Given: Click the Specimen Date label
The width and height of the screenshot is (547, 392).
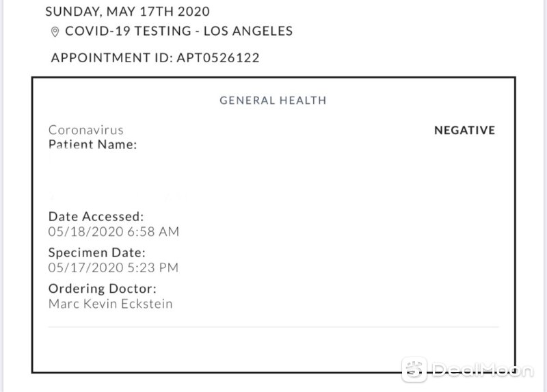Looking at the screenshot, I should (96, 252).
